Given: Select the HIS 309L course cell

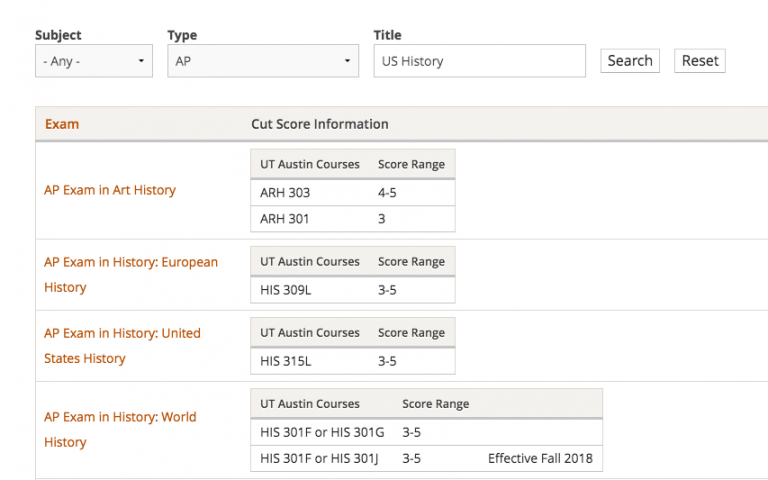Looking at the screenshot, I should 281,290.
